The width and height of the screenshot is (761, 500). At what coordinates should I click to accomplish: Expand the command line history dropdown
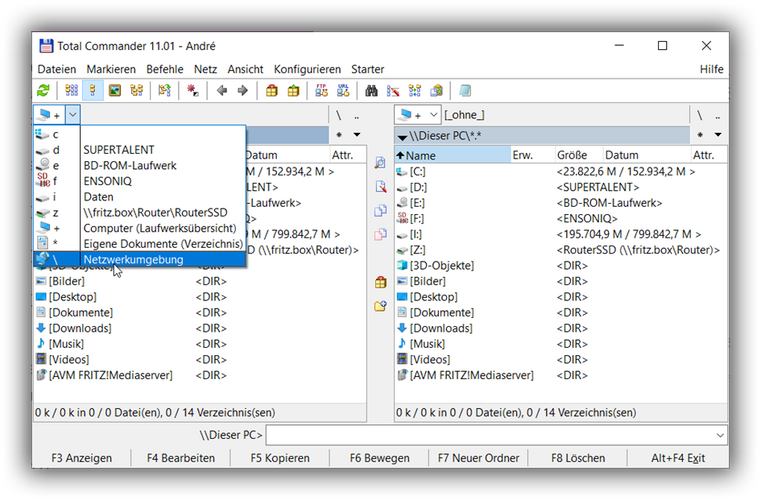click(720, 435)
